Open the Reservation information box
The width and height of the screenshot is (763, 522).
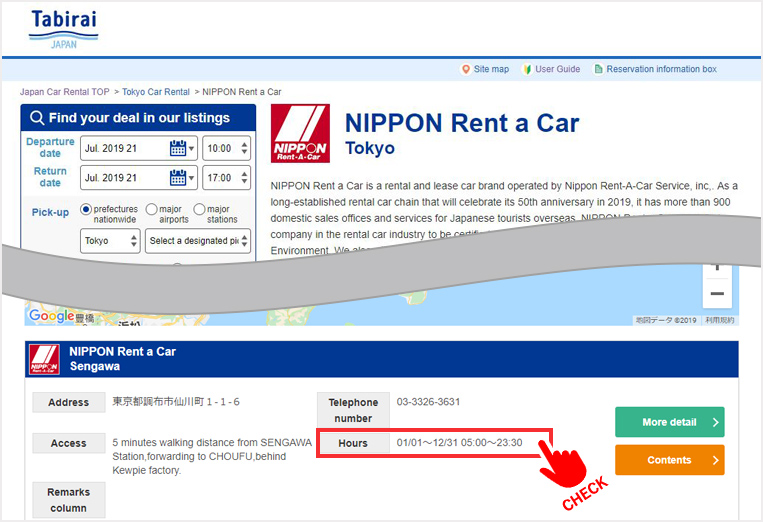tap(661, 69)
